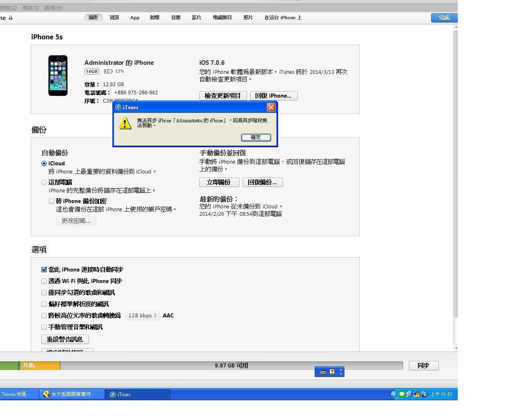Click the 確定 button in the iTunes dialog
The image size is (525, 420).
pos(256,137)
